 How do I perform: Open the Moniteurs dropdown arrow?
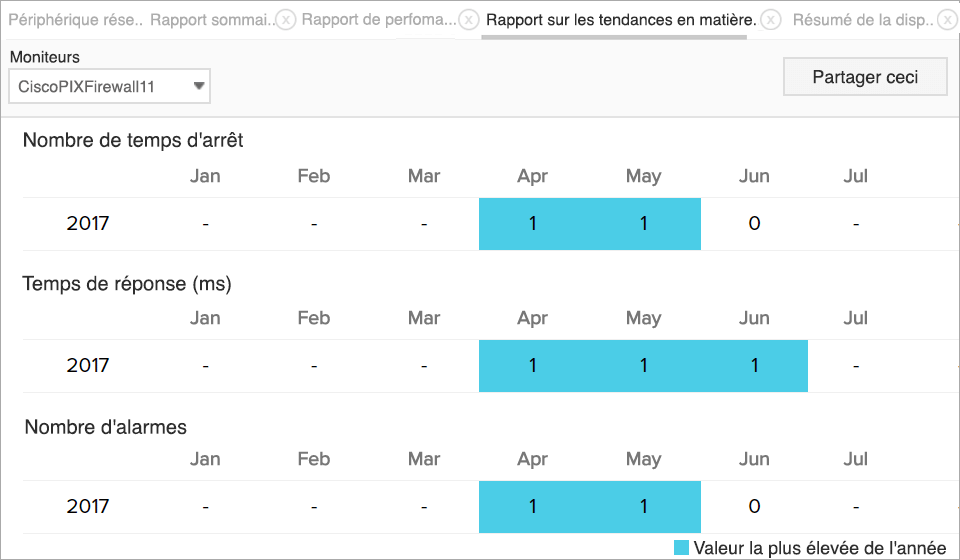pos(199,86)
